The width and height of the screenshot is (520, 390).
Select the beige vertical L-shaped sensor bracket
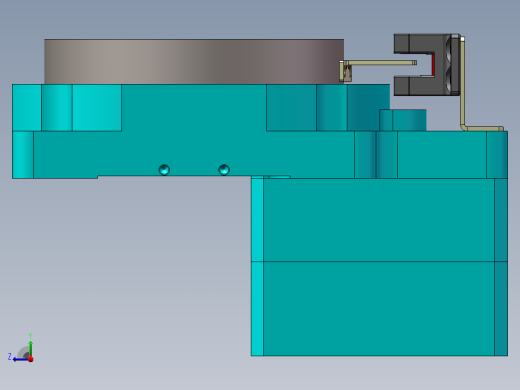(463, 83)
